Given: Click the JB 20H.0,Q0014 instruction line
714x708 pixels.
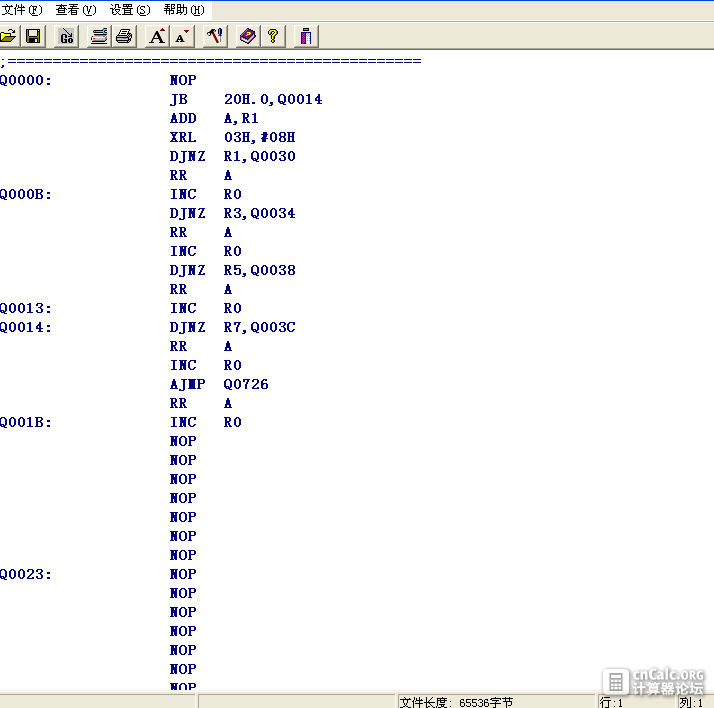Looking at the screenshot, I should 246,99.
